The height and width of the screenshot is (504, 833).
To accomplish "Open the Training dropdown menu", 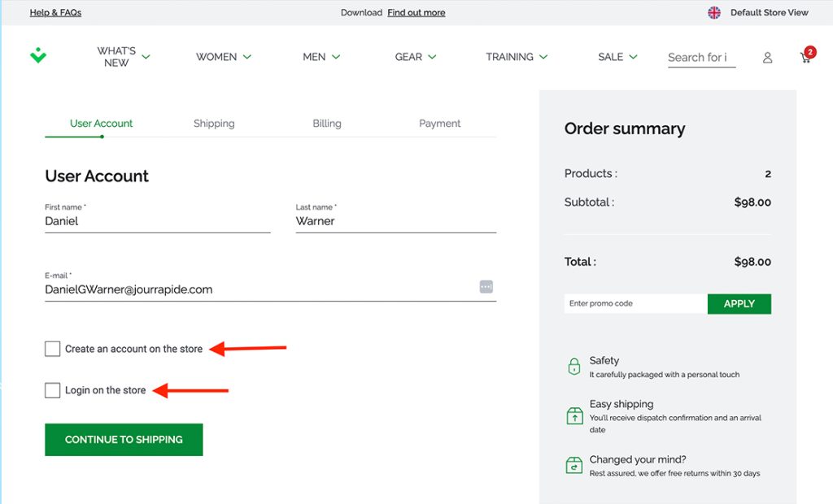I will [x=517, y=57].
